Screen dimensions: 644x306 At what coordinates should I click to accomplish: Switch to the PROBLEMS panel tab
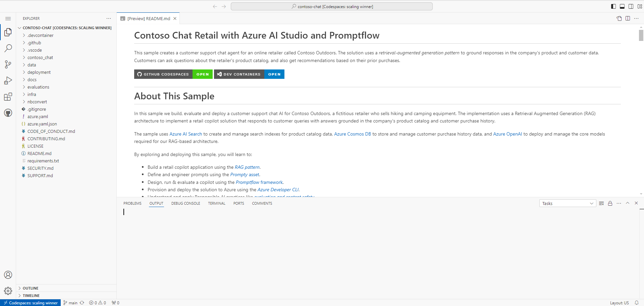132,203
